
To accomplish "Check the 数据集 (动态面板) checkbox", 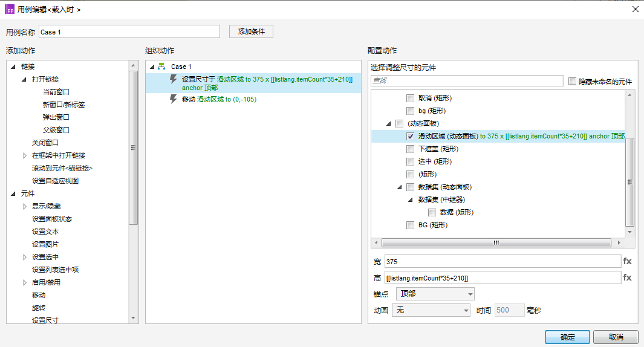I will [410, 187].
